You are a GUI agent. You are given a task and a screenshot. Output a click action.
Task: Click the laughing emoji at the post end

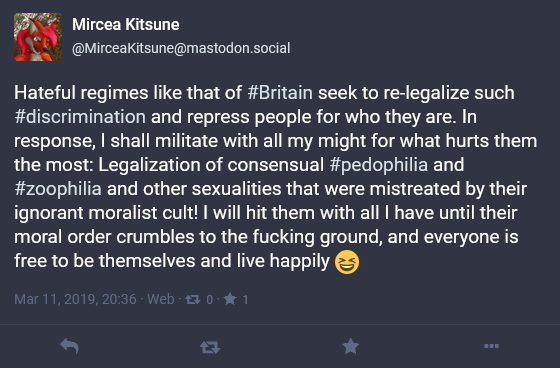pos(347,262)
